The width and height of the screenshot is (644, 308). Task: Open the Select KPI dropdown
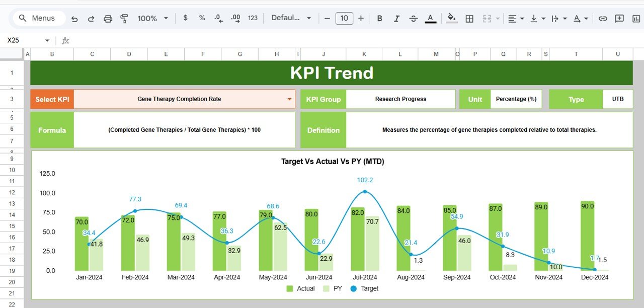[x=289, y=99]
